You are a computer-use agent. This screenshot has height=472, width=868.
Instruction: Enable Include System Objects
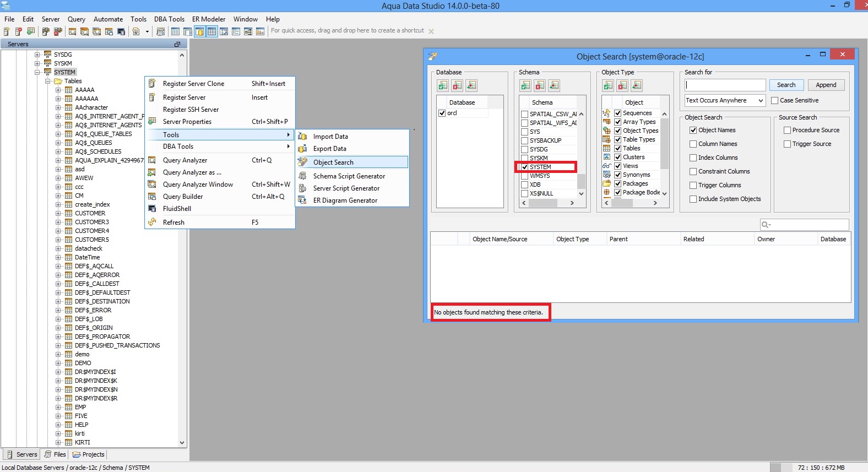pos(693,199)
